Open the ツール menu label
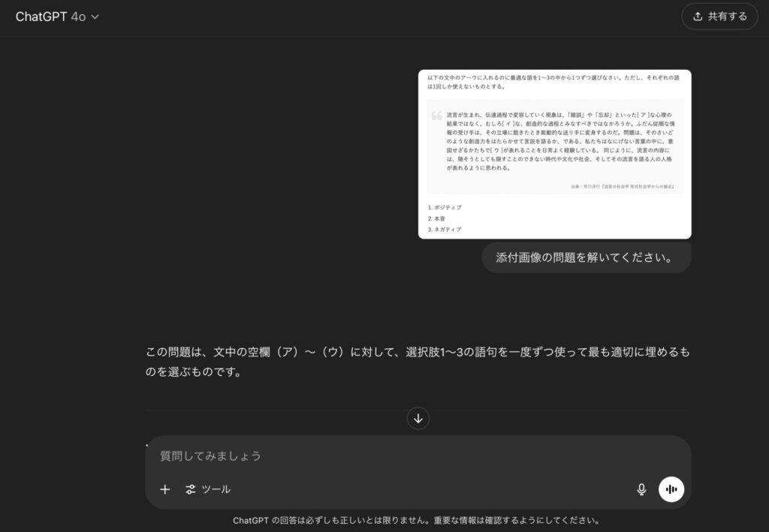This screenshot has height=532, width=769. click(x=216, y=489)
